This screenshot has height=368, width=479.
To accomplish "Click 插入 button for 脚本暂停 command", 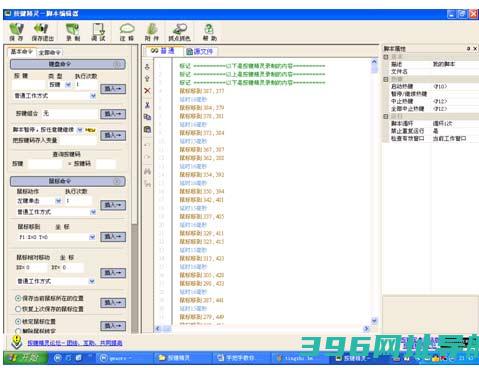I will [113, 135].
